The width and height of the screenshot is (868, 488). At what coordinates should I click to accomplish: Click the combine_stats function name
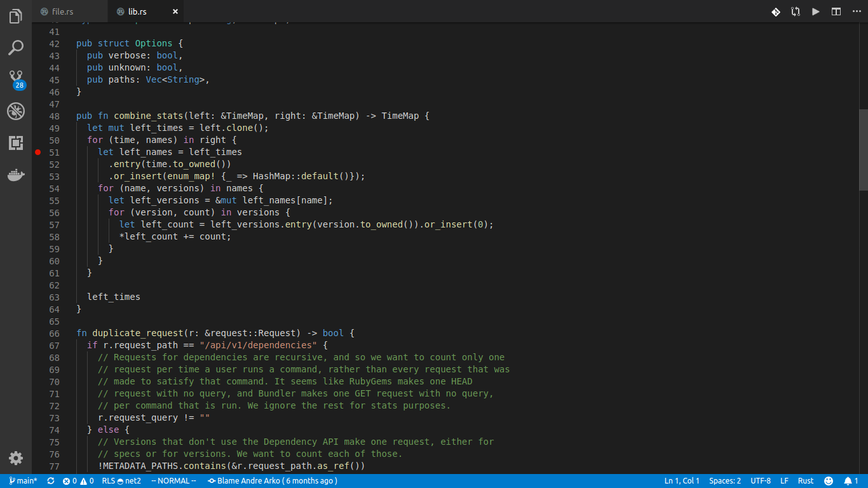tap(148, 116)
